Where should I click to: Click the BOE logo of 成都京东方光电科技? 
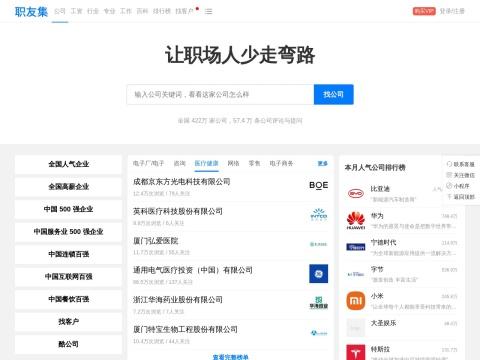319,185
